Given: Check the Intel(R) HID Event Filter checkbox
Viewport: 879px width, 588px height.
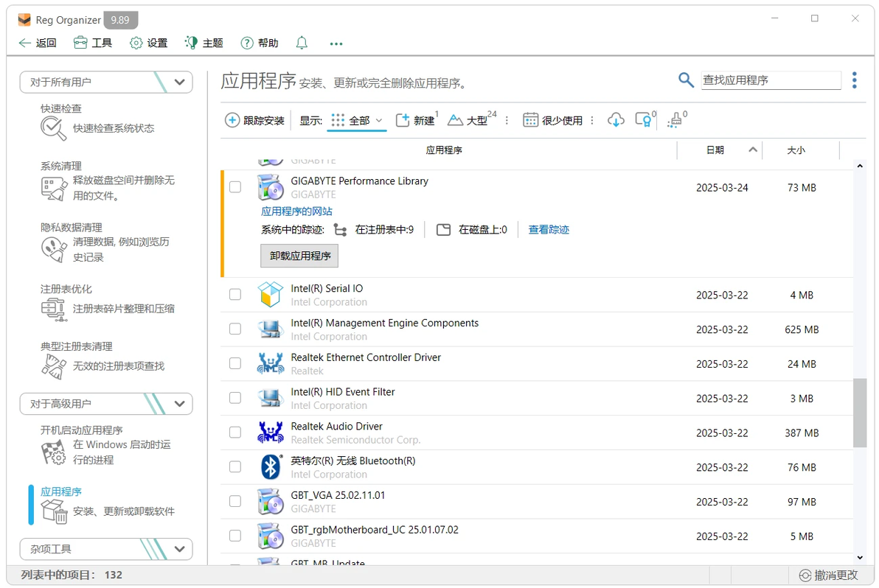Looking at the screenshot, I should [235, 398].
